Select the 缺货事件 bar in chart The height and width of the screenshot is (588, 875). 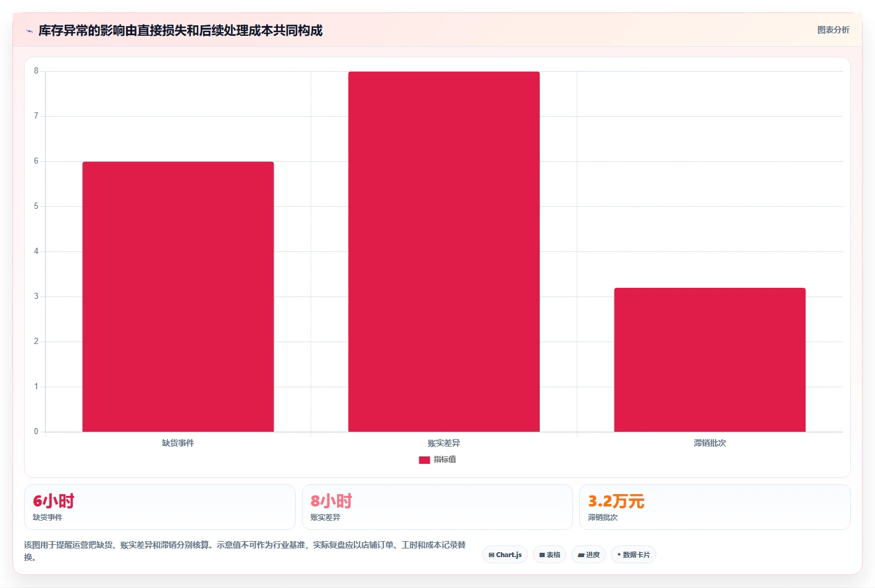coord(178,296)
